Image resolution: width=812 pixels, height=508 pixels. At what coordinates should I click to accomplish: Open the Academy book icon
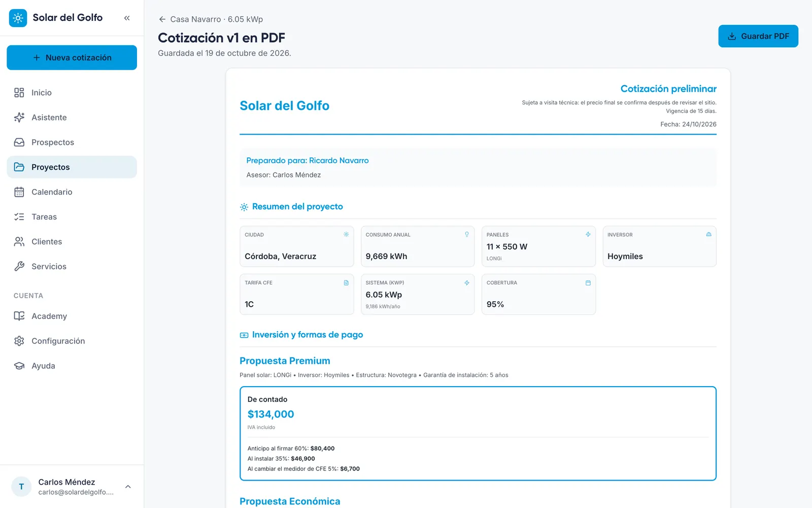(x=19, y=316)
